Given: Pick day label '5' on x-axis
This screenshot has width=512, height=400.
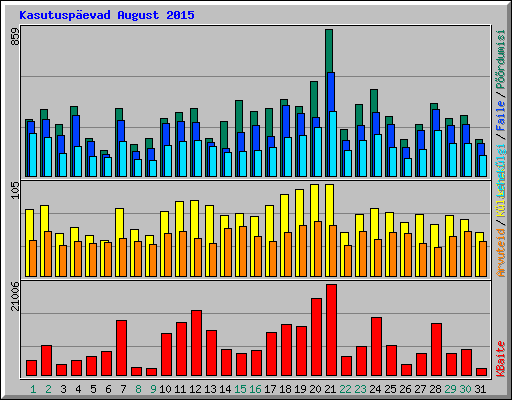Looking at the screenshot, I should click(93, 389).
